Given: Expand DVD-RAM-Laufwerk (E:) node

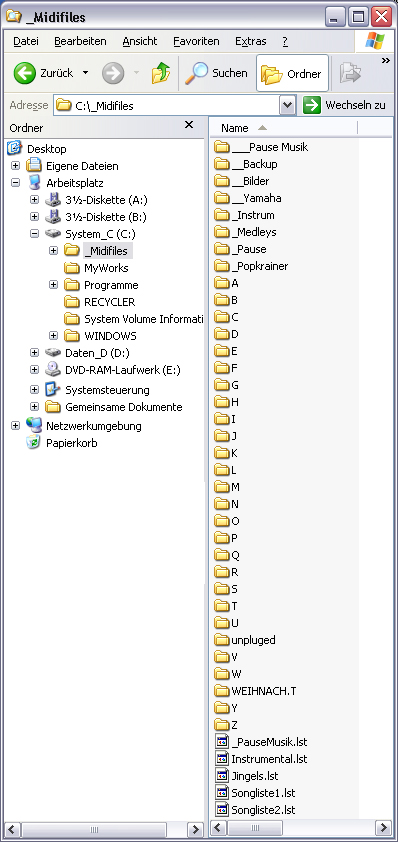Looking at the screenshot, I should coord(35,370).
